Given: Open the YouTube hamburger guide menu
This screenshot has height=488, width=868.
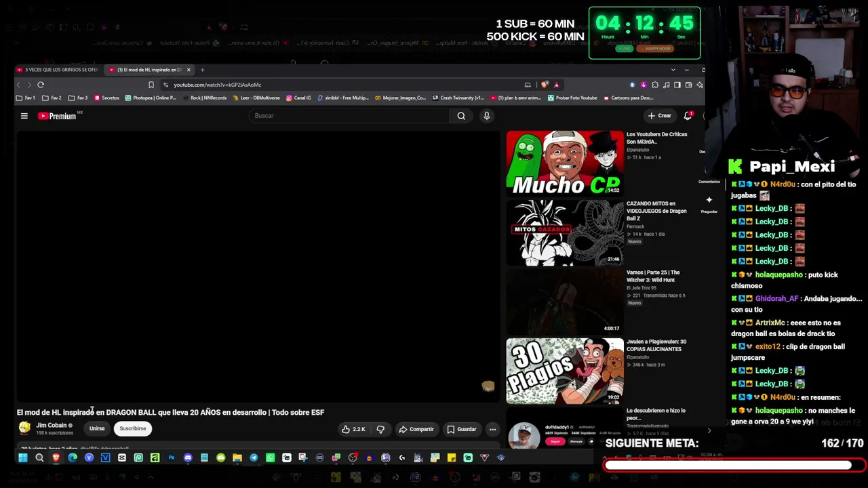Looking at the screenshot, I should [x=24, y=116].
